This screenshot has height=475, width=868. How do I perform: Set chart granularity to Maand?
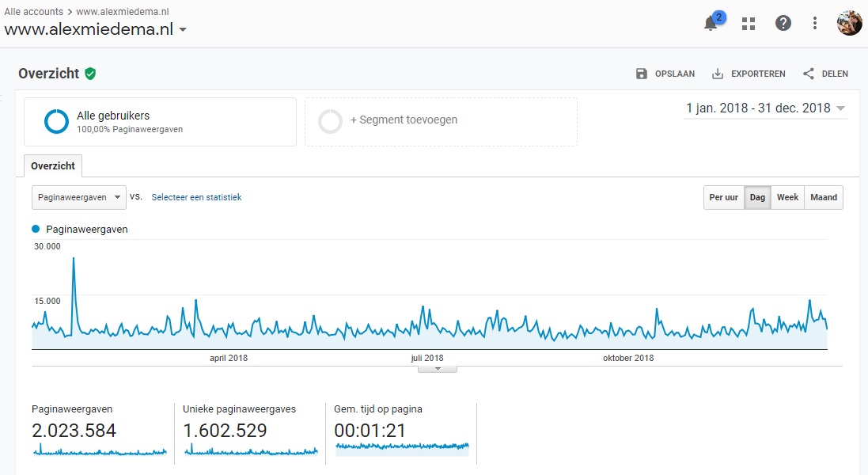click(x=823, y=197)
